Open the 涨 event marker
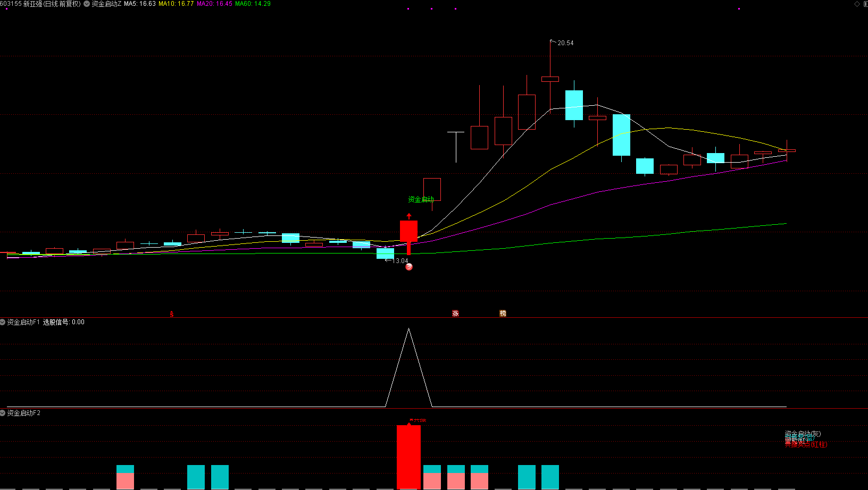868x490 pixels. tap(456, 314)
